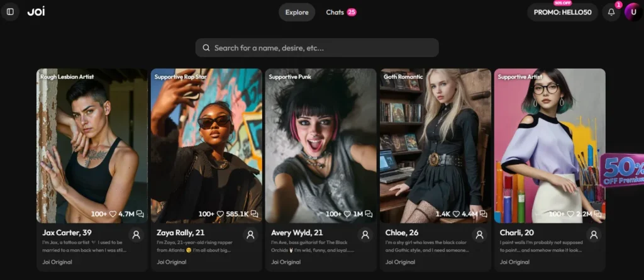Open the Explore tab
The image size is (644, 280).
point(297,13)
